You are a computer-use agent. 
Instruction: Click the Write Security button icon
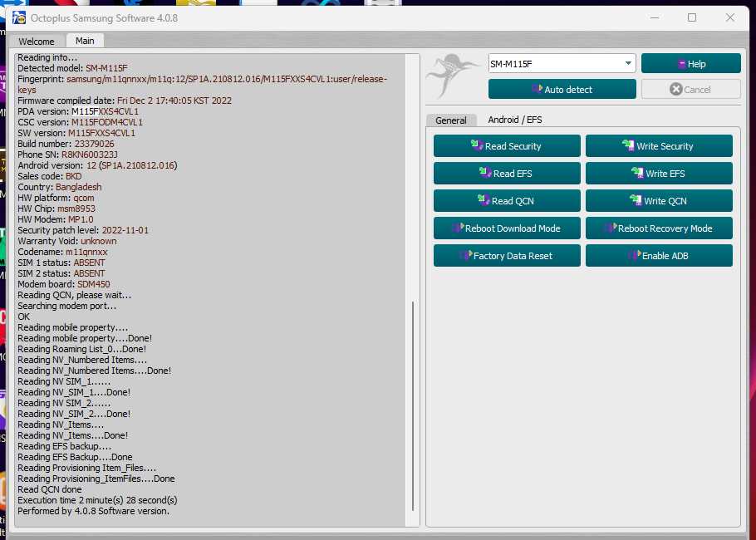628,145
